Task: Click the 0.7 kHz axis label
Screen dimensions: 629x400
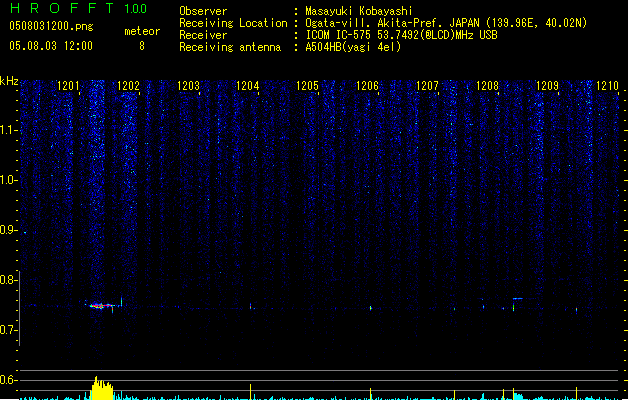Action: point(8,330)
